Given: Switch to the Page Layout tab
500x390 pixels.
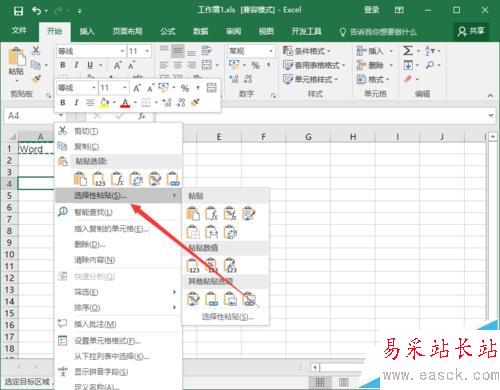Looking at the screenshot, I should [x=127, y=31].
